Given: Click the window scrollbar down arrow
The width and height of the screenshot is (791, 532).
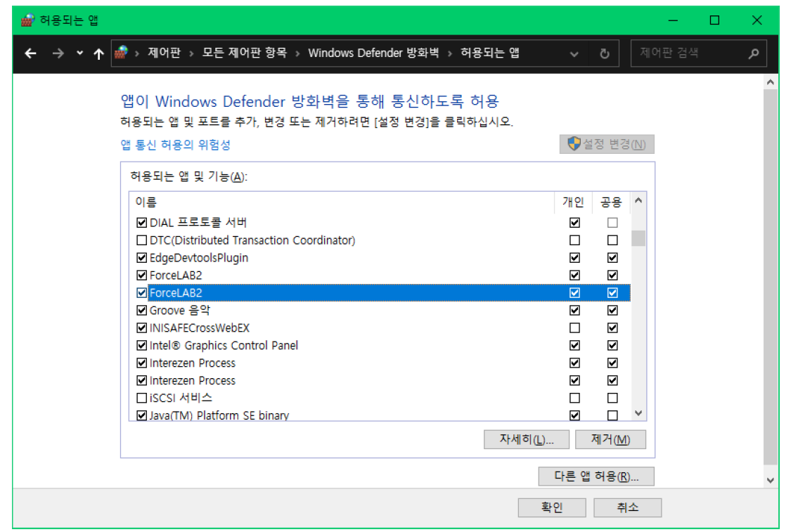Looking at the screenshot, I should 771,480.
